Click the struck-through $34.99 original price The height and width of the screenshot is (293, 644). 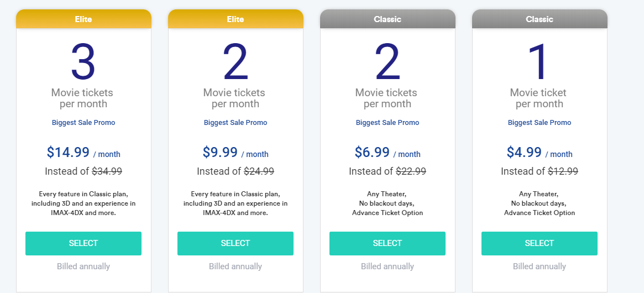tap(107, 171)
